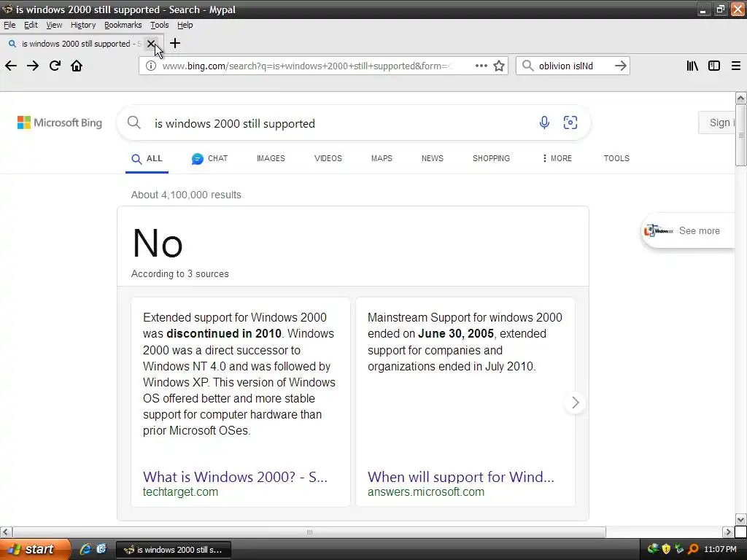Screen dimensions: 747x560
Task: Select the ALL results tab
Action: (147, 158)
